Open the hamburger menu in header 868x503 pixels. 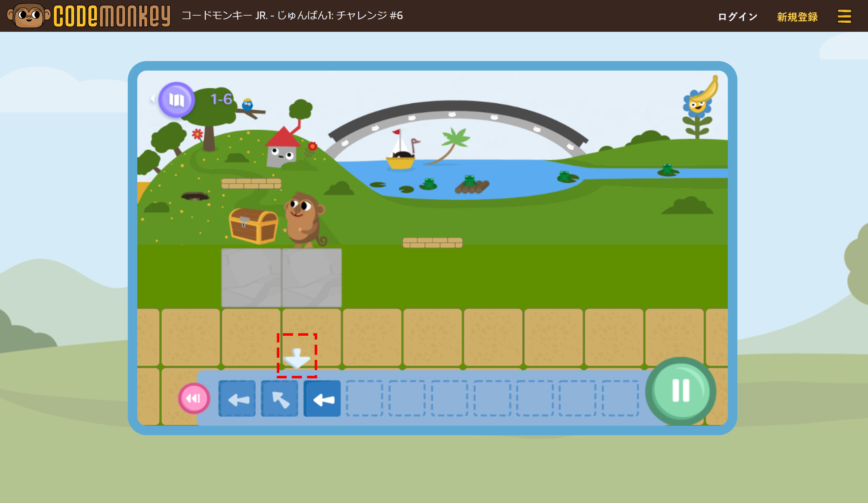pyautogui.click(x=844, y=16)
